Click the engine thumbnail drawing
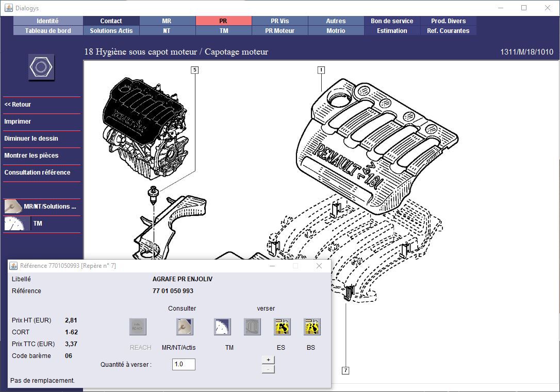This screenshot has height=392, width=560. coord(145,128)
